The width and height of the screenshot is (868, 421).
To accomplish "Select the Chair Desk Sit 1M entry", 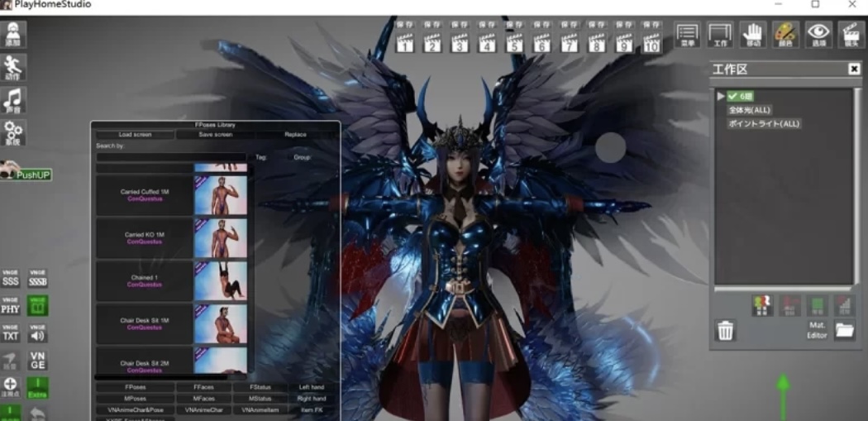I will 145,323.
